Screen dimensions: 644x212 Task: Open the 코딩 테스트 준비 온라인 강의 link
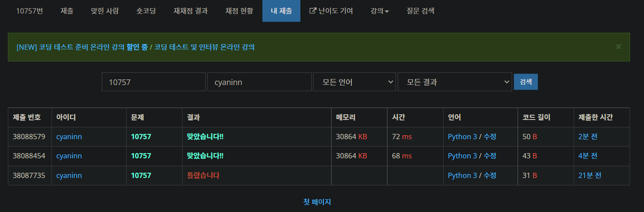pyautogui.click(x=81, y=47)
